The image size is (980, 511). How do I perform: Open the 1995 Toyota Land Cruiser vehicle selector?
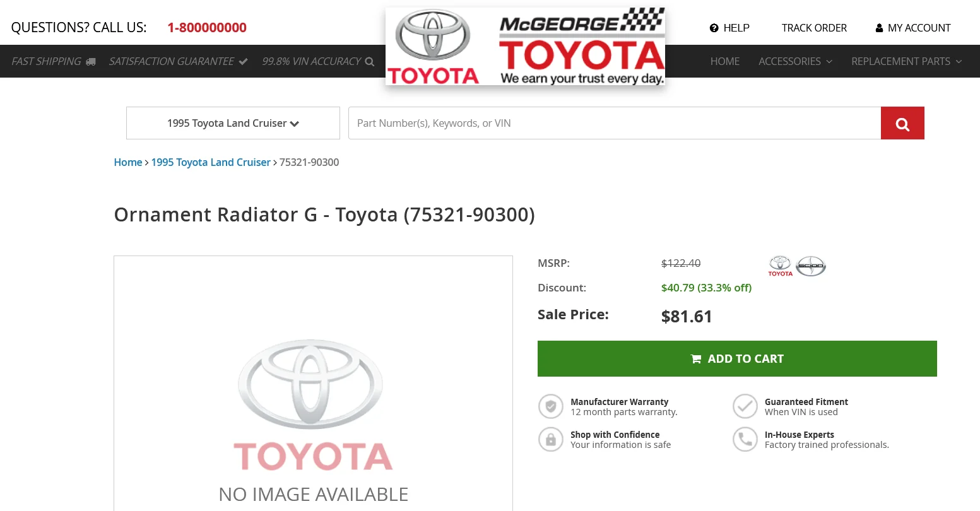[233, 123]
